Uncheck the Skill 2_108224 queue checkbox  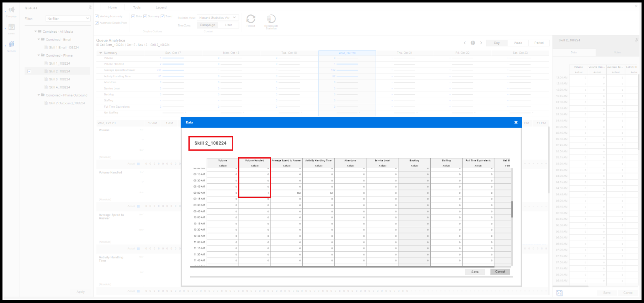point(29,72)
